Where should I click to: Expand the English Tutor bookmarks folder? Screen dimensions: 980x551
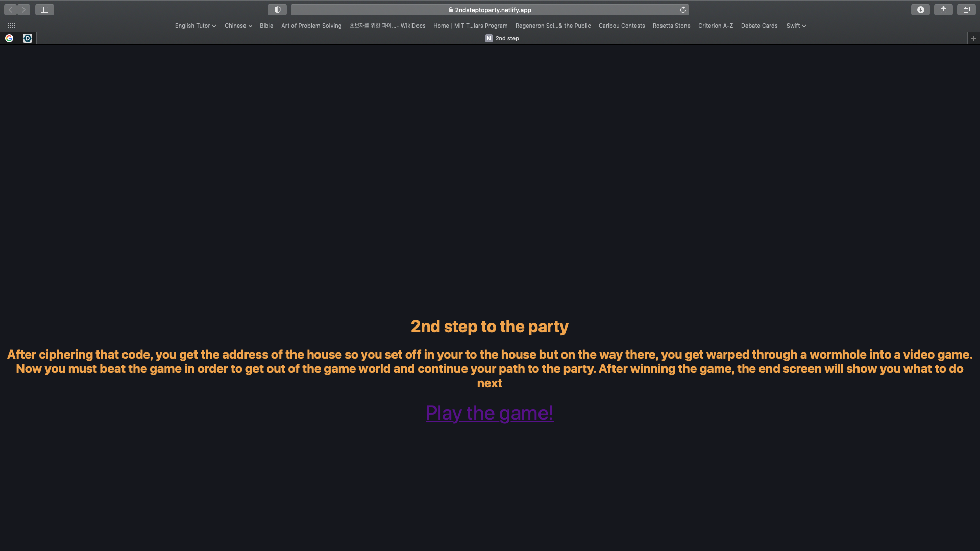point(195,26)
